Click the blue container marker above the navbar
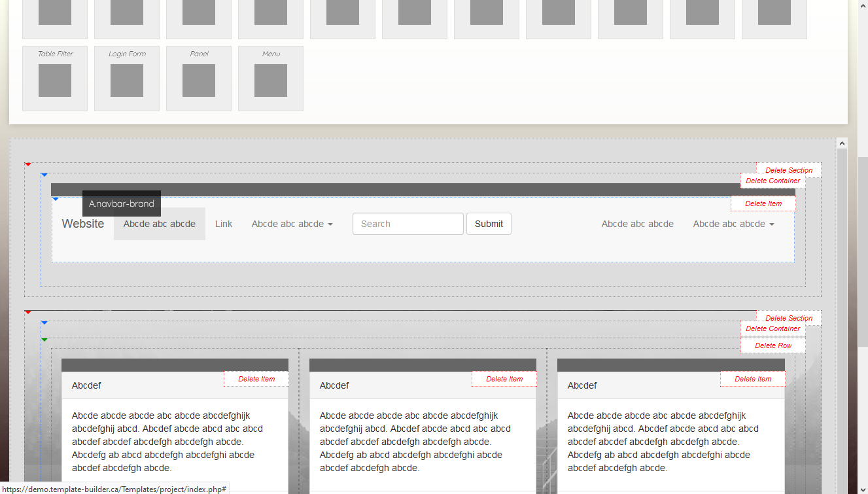Image resolution: width=868 pixels, height=494 pixels. (44, 175)
